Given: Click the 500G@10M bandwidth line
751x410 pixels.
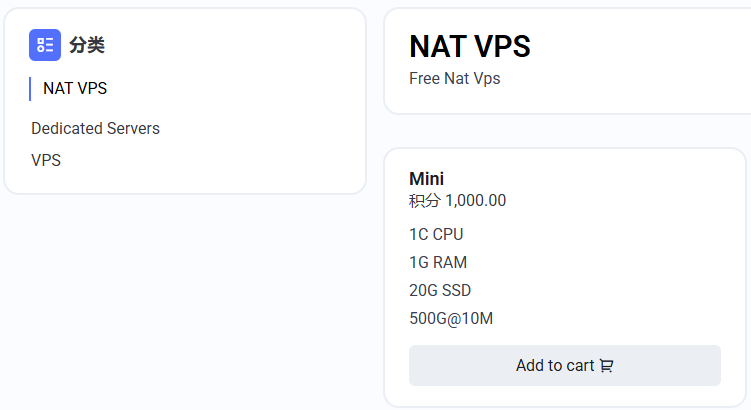Looking at the screenshot, I should click(x=451, y=319).
